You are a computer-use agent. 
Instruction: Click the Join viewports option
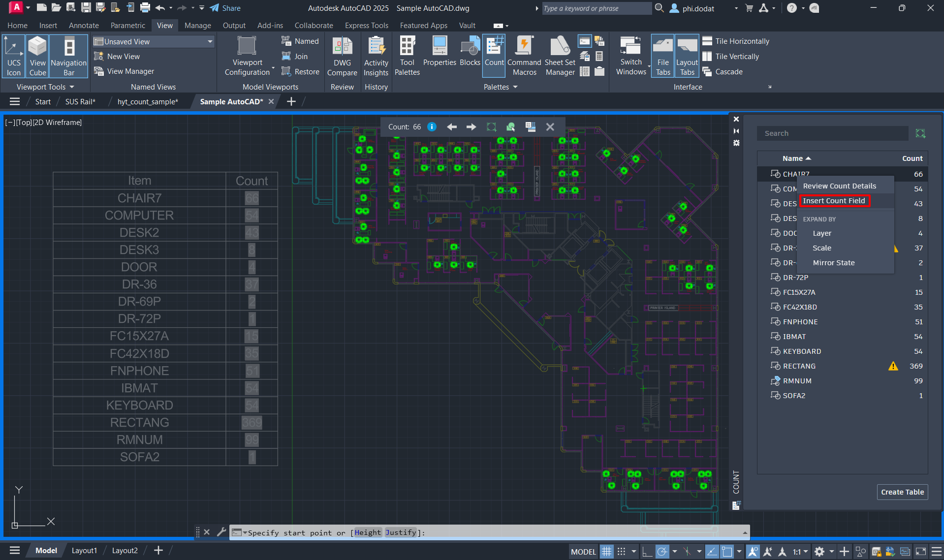(x=295, y=57)
